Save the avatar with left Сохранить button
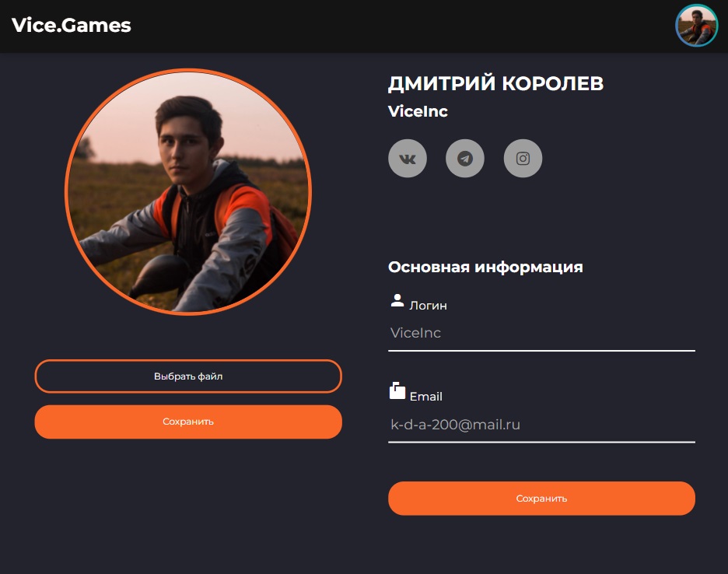This screenshot has width=728, height=574. 188,422
